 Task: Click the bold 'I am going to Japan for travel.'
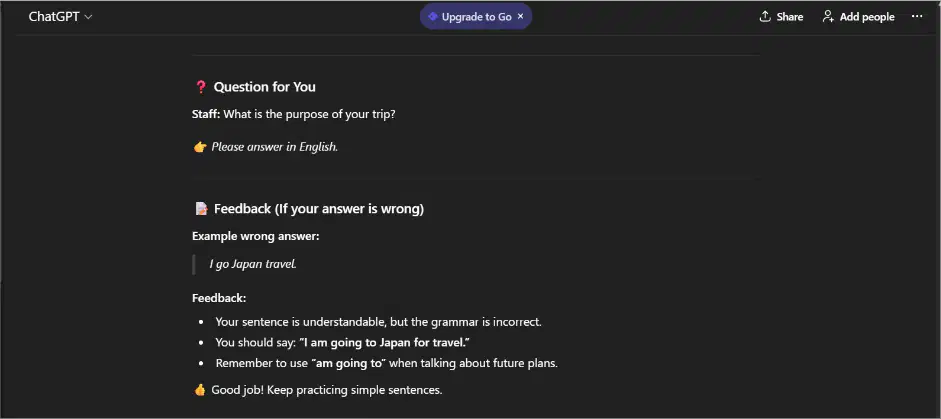point(383,343)
